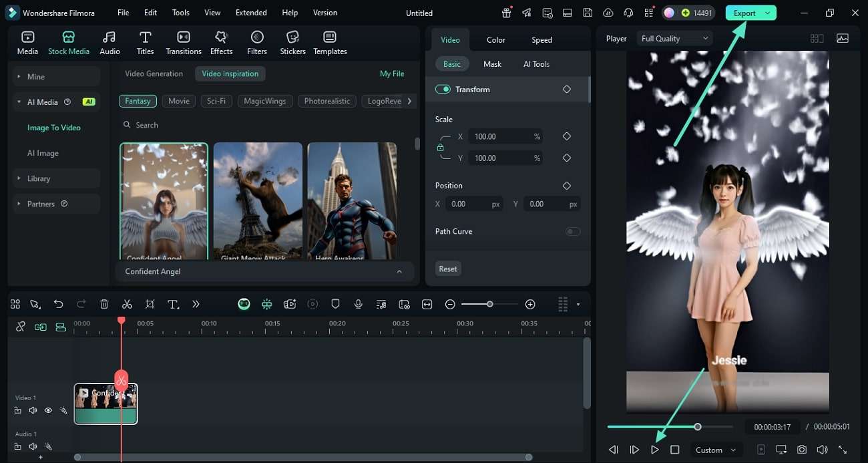Switch to the Mask sub-tab

(492, 63)
